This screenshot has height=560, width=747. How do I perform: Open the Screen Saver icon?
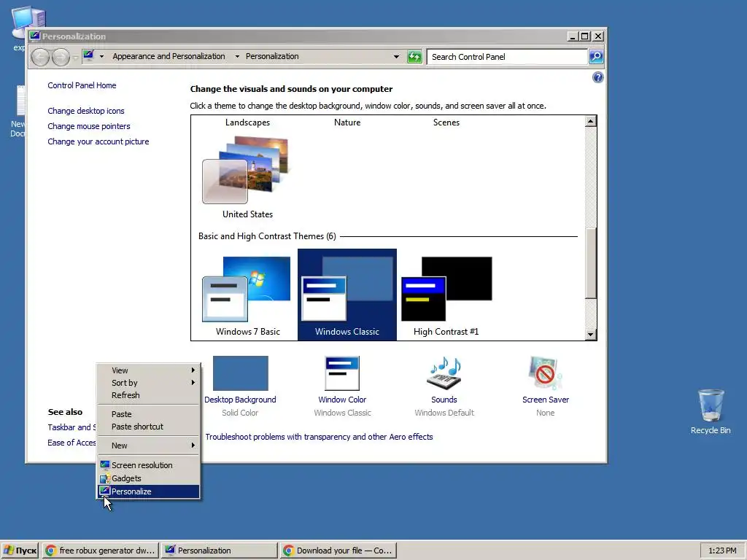546,373
